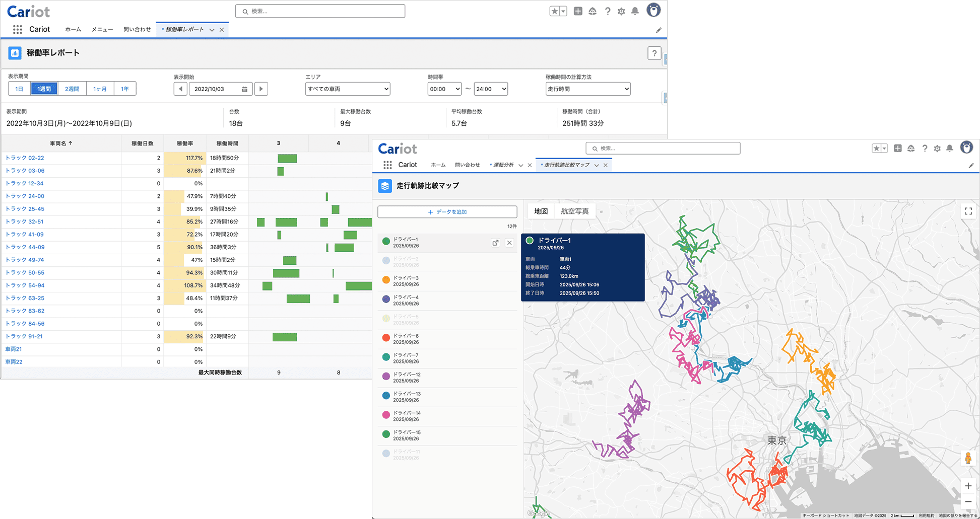
Task: Switch to the 運転分析 tab
Action: pyautogui.click(x=503, y=165)
